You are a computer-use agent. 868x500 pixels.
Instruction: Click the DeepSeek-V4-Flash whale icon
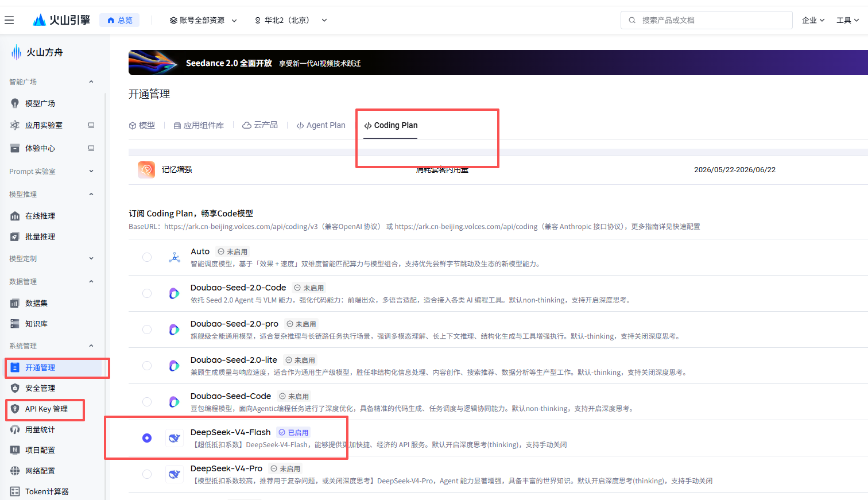click(x=175, y=438)
